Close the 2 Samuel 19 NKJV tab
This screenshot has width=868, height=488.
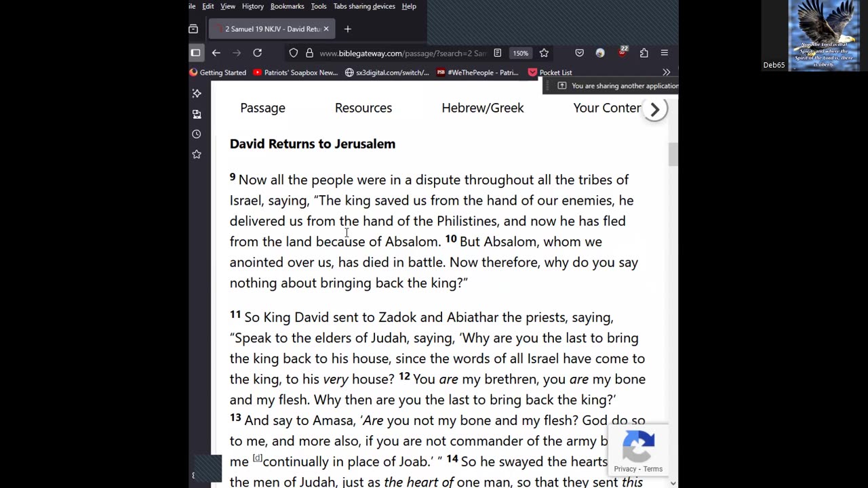tap(326, 29)
